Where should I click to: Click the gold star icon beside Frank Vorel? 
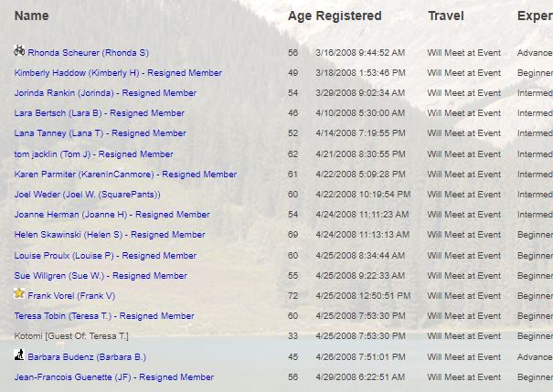point(19,294)
